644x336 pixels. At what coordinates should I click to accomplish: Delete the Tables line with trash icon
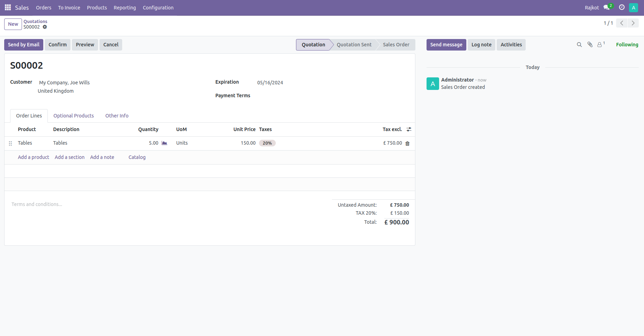coord(407,143)
